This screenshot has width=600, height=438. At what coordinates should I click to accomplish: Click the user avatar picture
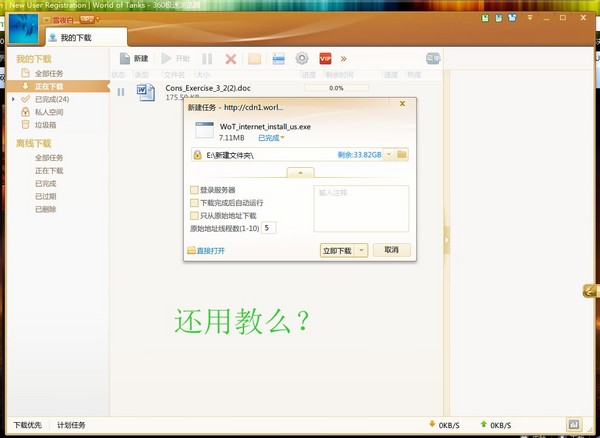[23, 29]
